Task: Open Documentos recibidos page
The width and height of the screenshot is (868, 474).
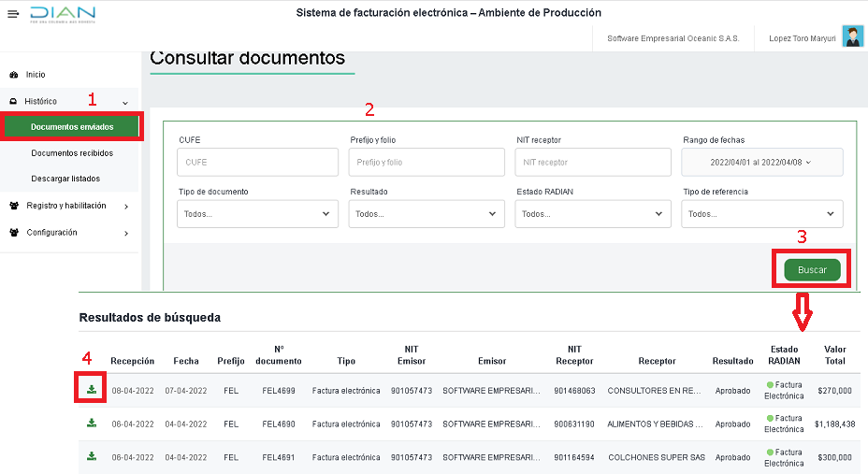Action: (x=72, y=153)
